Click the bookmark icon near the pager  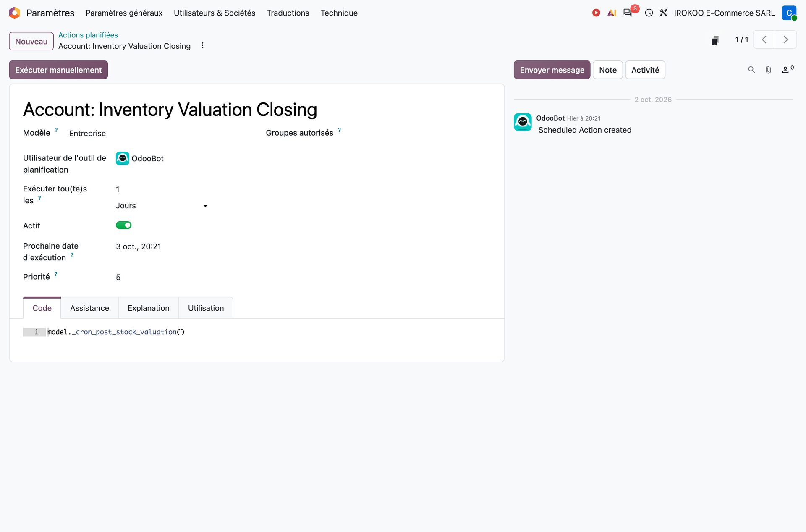pos(715,40)
